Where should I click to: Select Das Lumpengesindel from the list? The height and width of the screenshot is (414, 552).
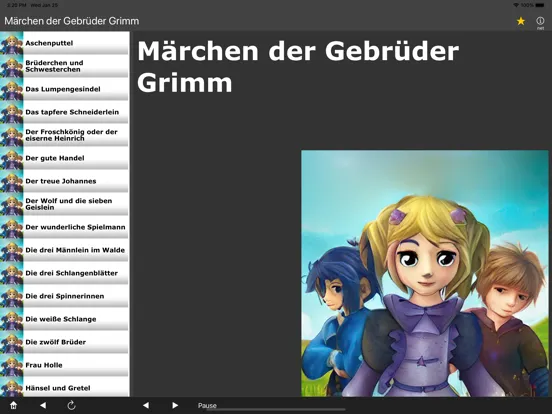pyautogui.click(x=65, y=89)
